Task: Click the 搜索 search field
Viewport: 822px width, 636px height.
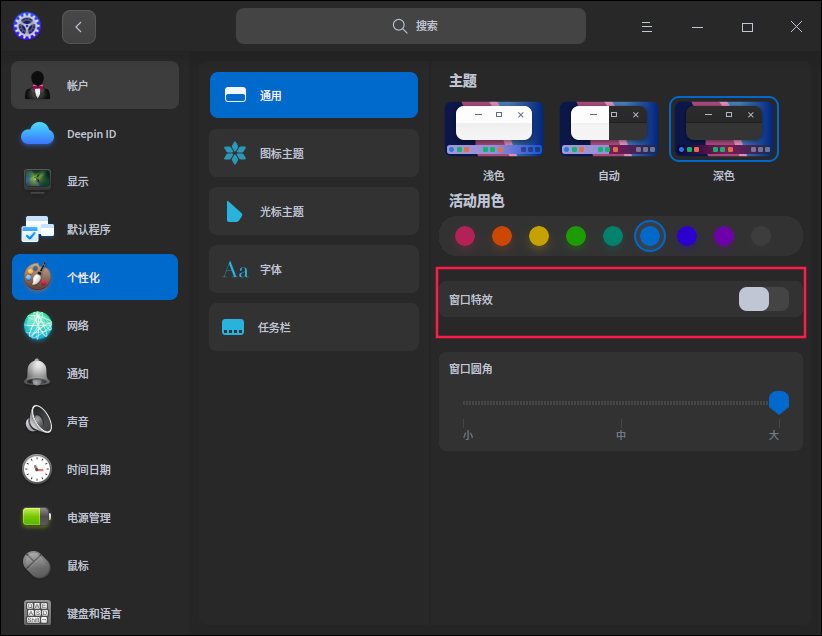Action: 411,26
